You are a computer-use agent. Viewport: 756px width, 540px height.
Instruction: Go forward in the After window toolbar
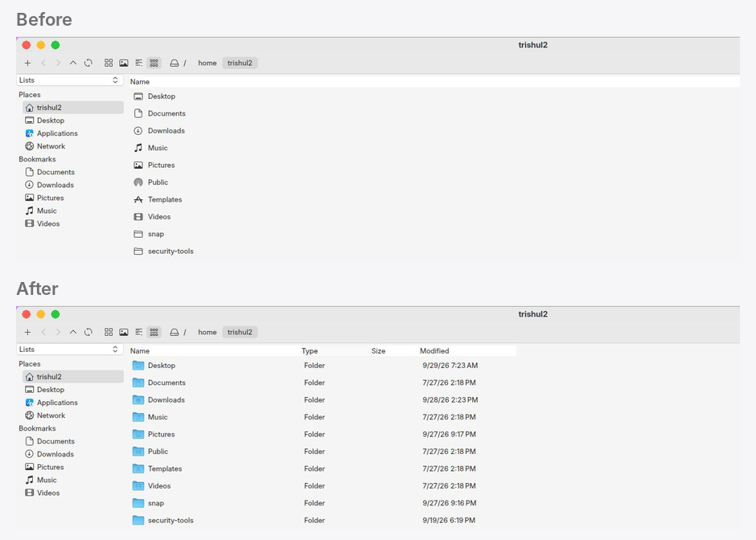coord(58,333)
